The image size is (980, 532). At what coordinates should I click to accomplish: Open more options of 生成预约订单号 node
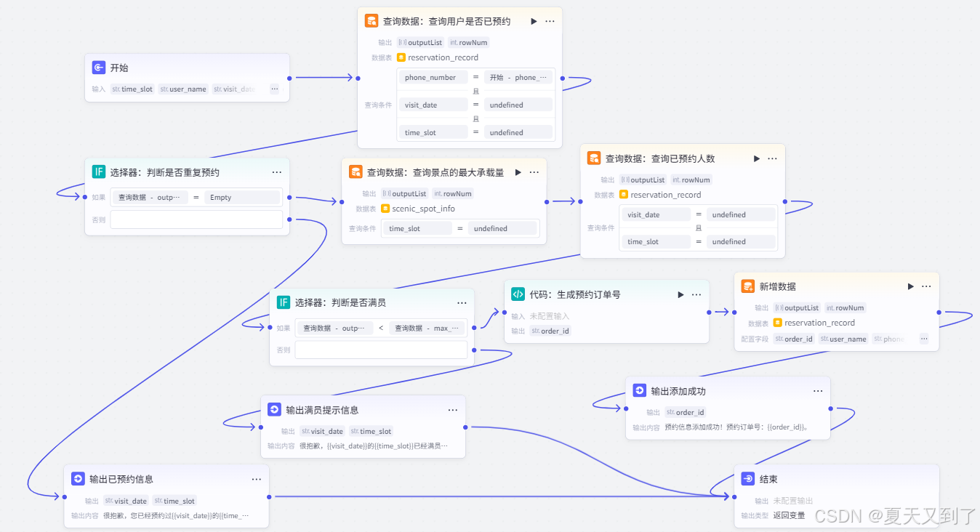click(x=696, y=294)
